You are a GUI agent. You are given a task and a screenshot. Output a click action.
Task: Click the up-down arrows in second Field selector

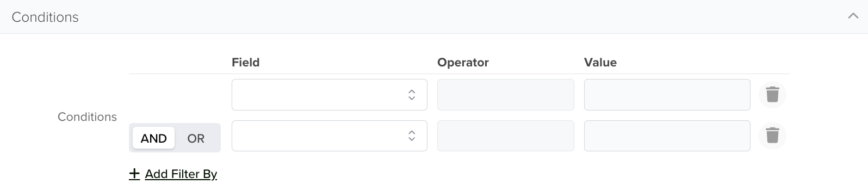click(x=412, y=136)
